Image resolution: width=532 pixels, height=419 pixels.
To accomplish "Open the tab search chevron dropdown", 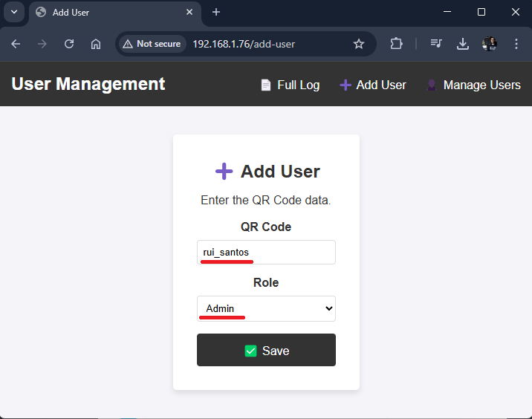I will tap(13, 12).
